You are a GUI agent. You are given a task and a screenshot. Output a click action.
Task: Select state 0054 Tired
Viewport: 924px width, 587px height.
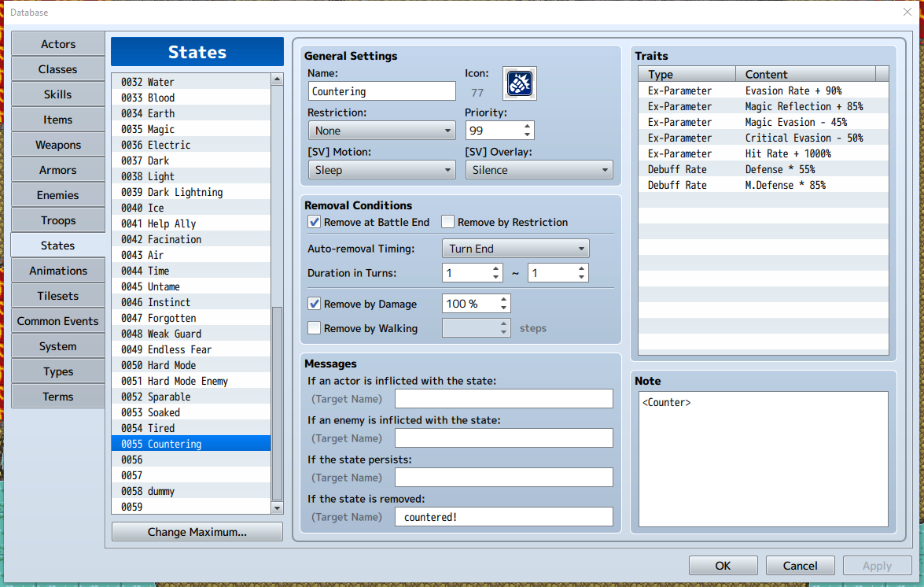191,429
